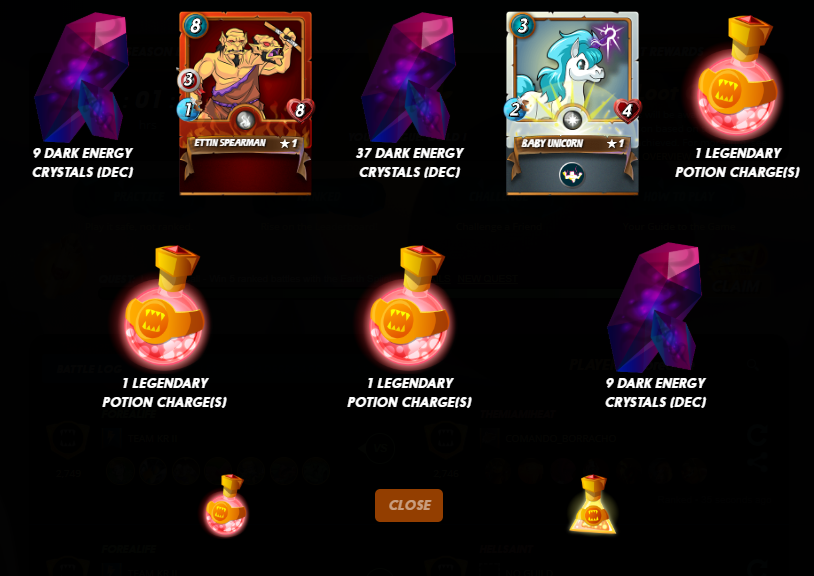Click the Baby Unicorn card

coord(572,103)
